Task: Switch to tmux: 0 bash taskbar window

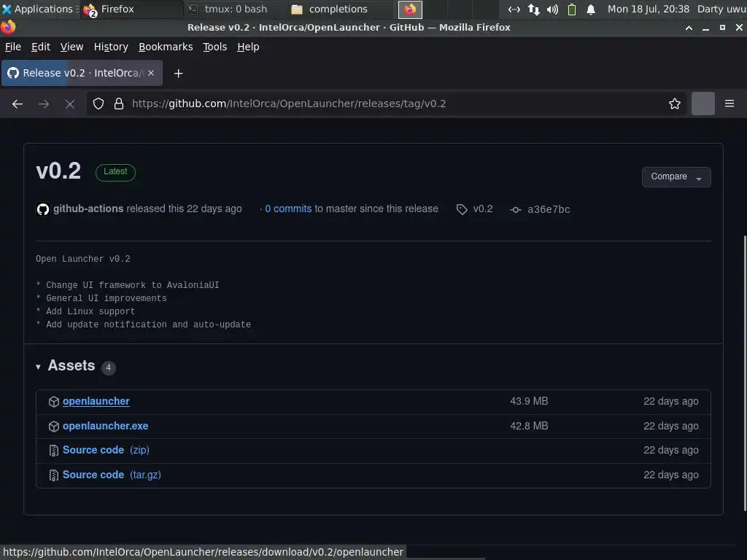Action: (236, 9)
